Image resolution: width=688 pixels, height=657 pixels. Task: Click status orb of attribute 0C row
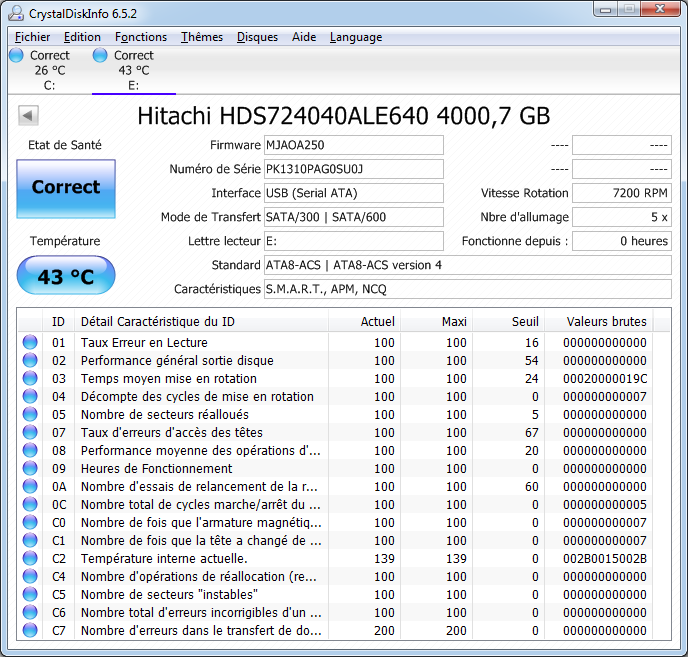coord(30,504)
